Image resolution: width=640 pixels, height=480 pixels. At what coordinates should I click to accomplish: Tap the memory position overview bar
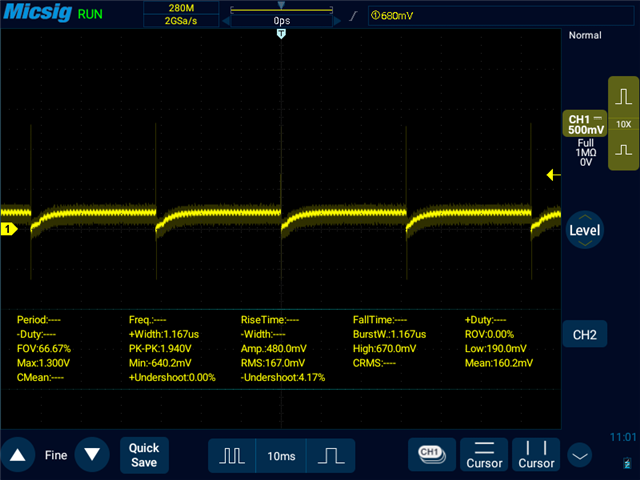pos(282,10)
